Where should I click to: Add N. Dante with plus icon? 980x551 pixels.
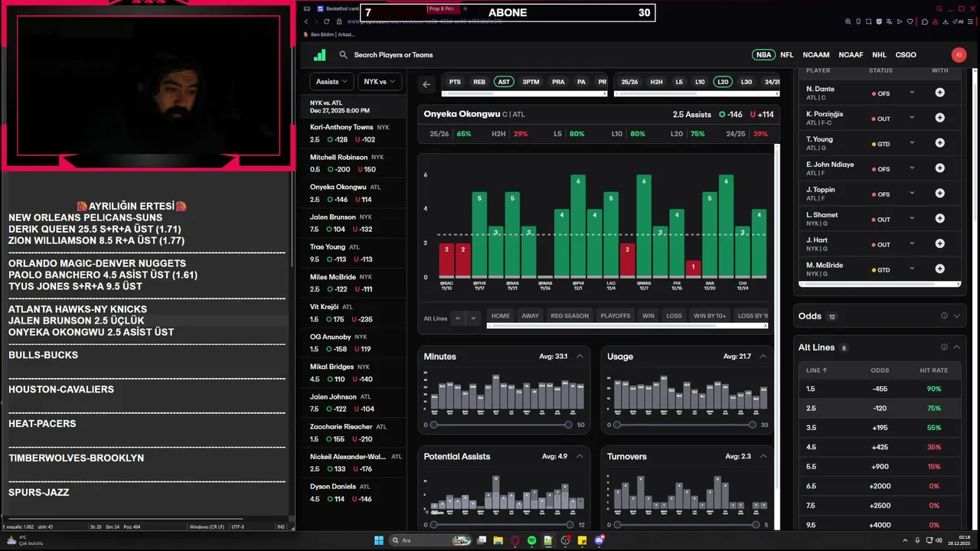click(939, 93)
